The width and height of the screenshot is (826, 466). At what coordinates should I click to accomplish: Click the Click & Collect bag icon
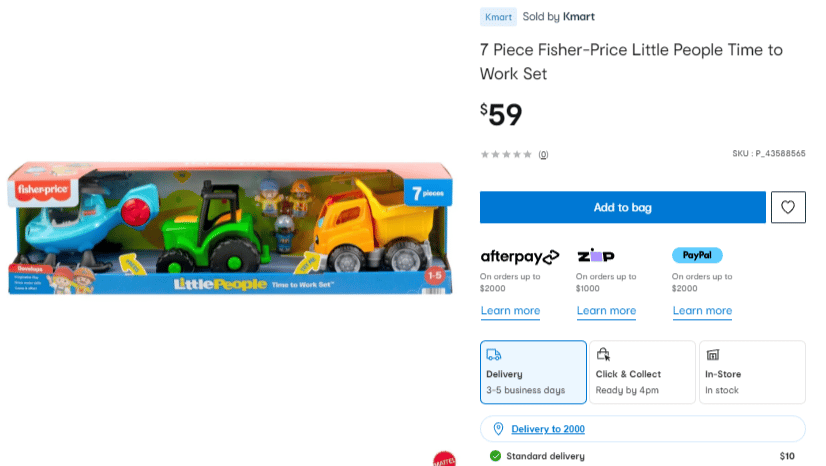point(603,354)
